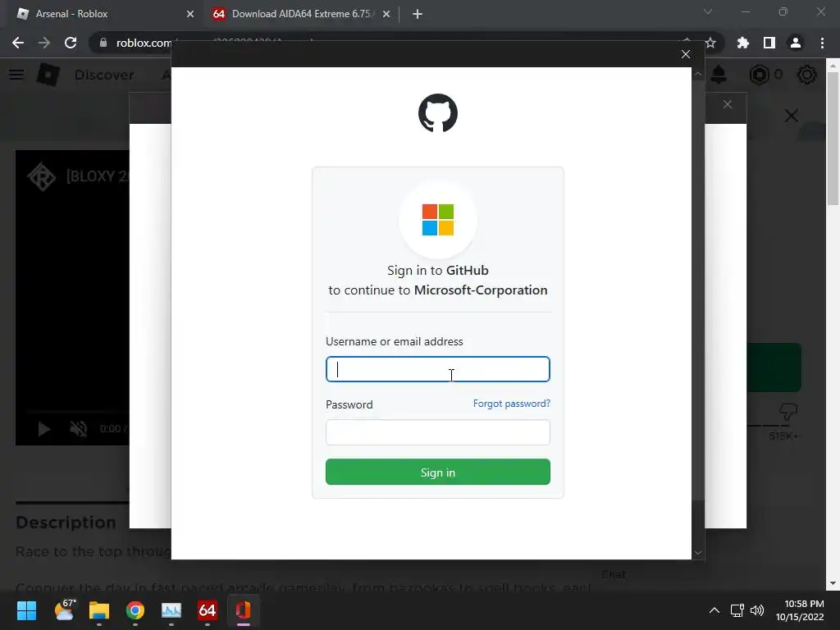Open the monitoring graph app in taskbar
Screen dimensions: 840x630
coord(171,610)
